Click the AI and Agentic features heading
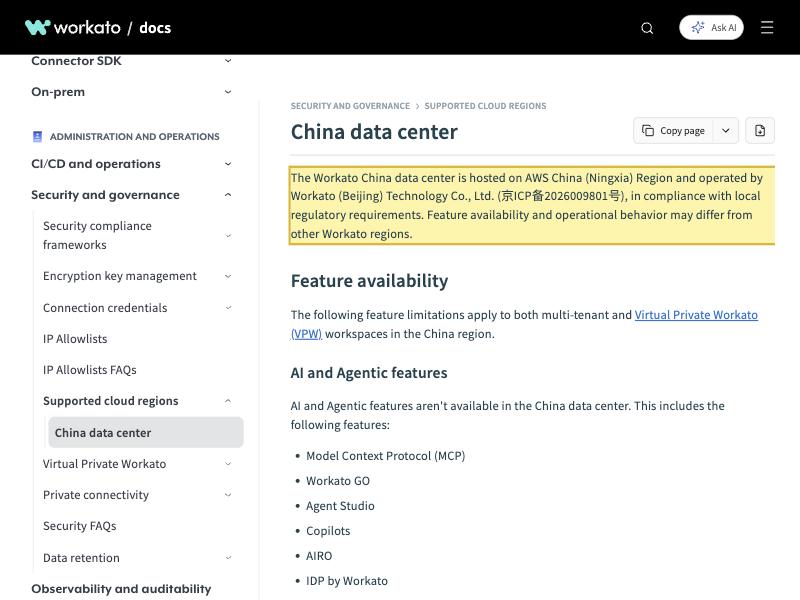 click(x=369, y=373)
